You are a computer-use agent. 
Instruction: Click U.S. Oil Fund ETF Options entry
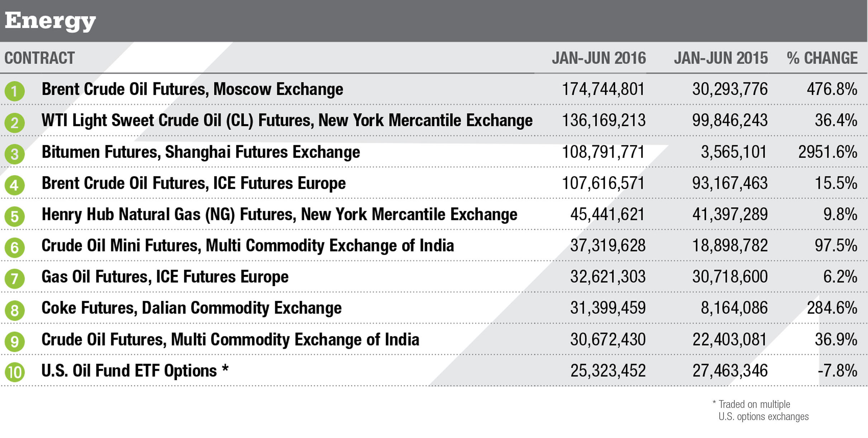point(135,371)
